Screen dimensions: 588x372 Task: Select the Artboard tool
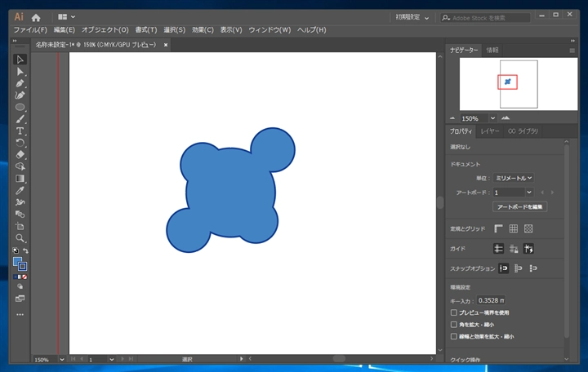pyautogui.click(x=20, y=226)
